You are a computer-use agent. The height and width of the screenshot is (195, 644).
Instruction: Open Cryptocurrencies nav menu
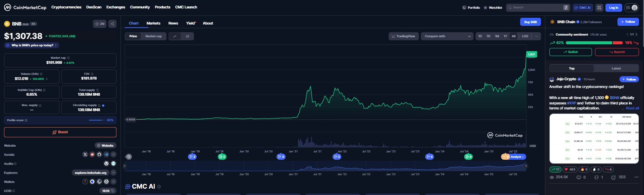pos(66,7)
